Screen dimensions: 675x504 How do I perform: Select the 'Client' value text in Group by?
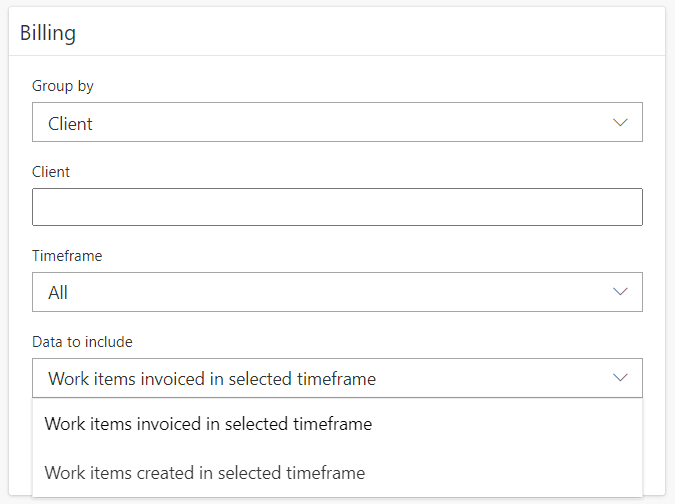pos(70,124)
